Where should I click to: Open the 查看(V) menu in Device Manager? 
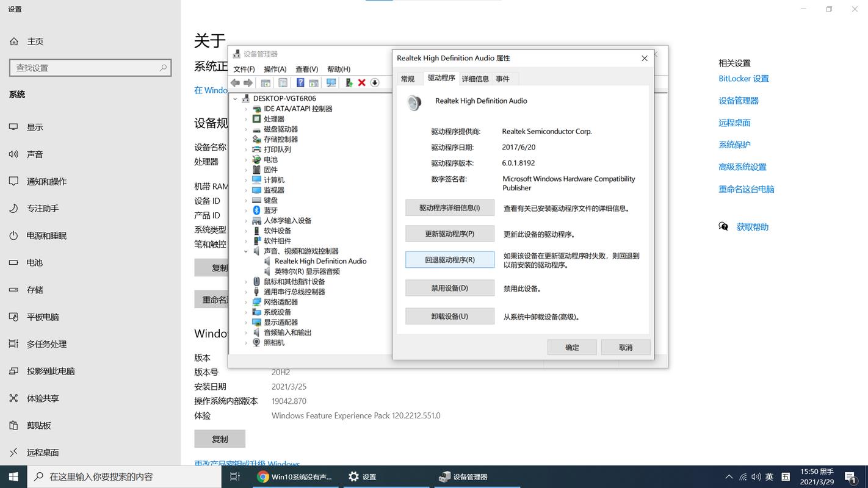pos(306,69)
